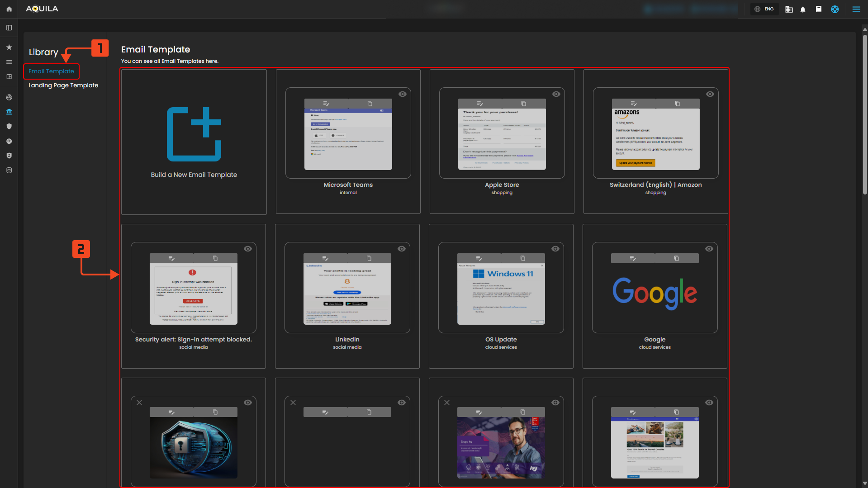Viewport: 868px width, 488px height.
Task: Open the company building icon
Action: [789, 9]
